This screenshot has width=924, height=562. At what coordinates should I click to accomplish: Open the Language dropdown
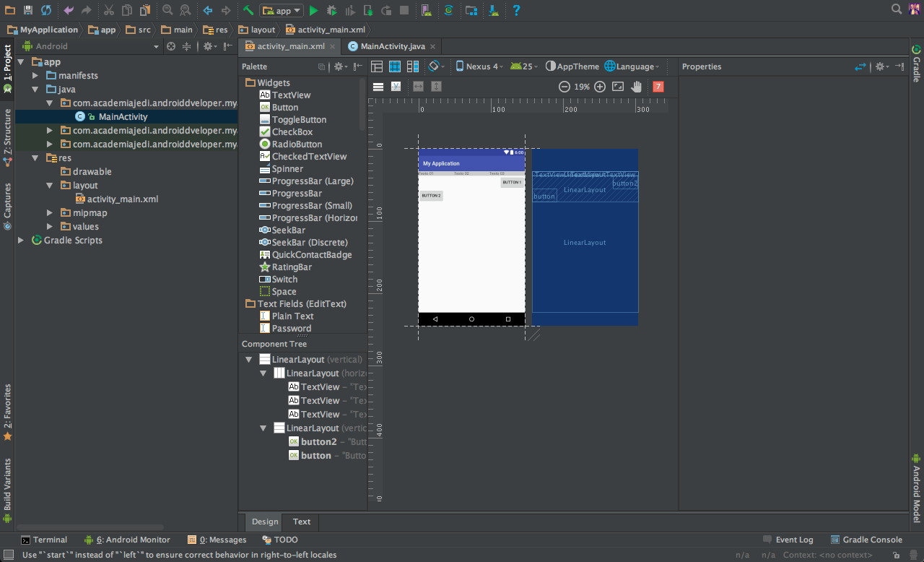632,66
